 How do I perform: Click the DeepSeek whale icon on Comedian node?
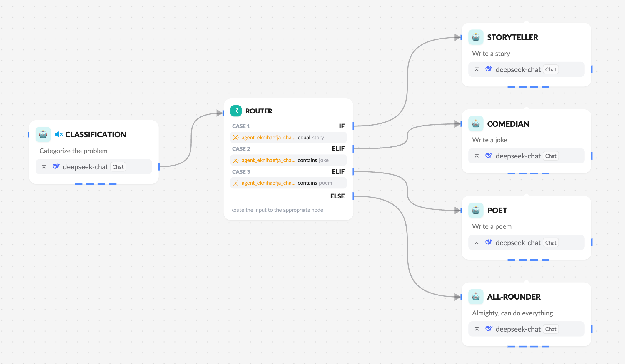click(488, 156)
